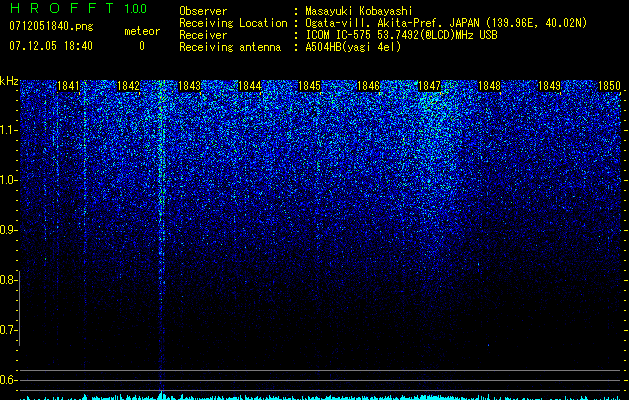
Task: Click the date stamp 07.12.05 18:40
Action: pos(51,46)
